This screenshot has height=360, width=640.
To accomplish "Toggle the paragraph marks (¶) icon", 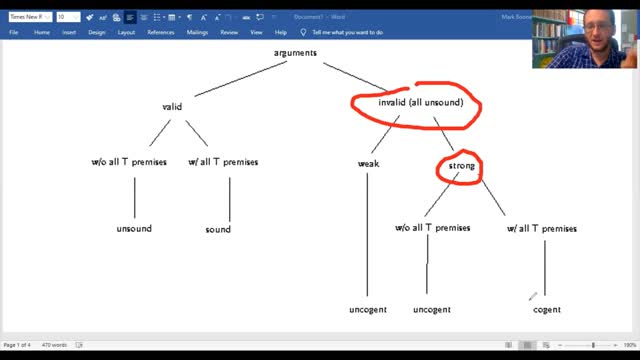I will pos(189,17).
